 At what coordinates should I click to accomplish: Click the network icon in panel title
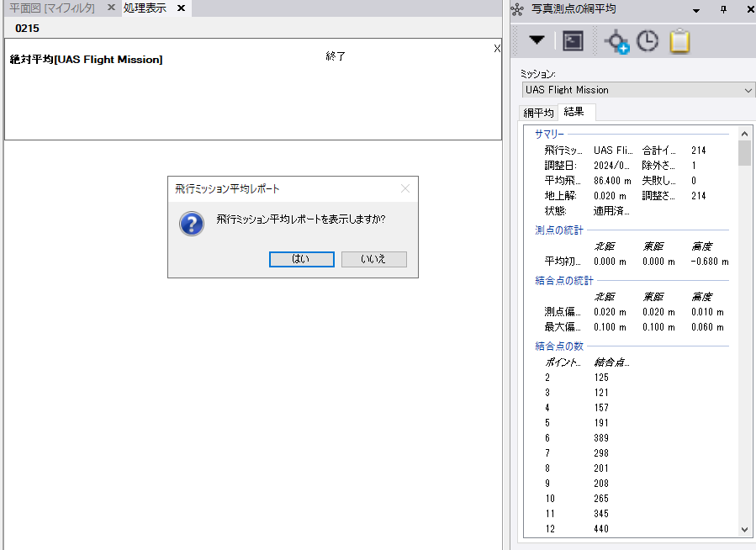coord(518,9)
